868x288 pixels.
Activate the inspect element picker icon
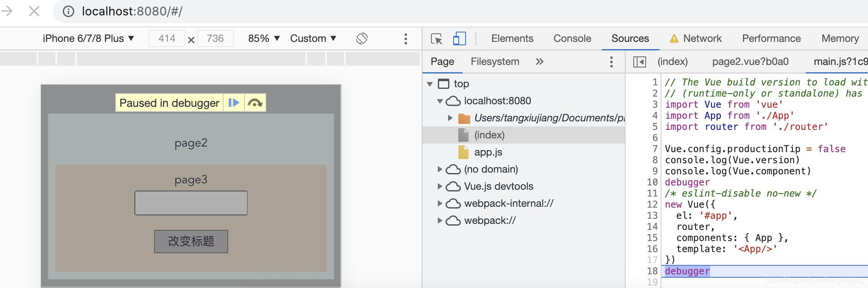437,38
